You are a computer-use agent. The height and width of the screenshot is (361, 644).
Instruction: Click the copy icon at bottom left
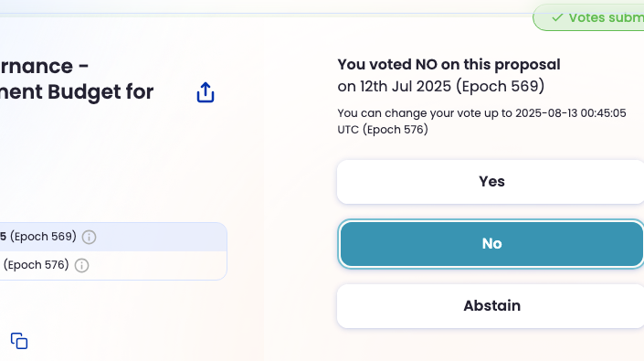coord(19,341)
